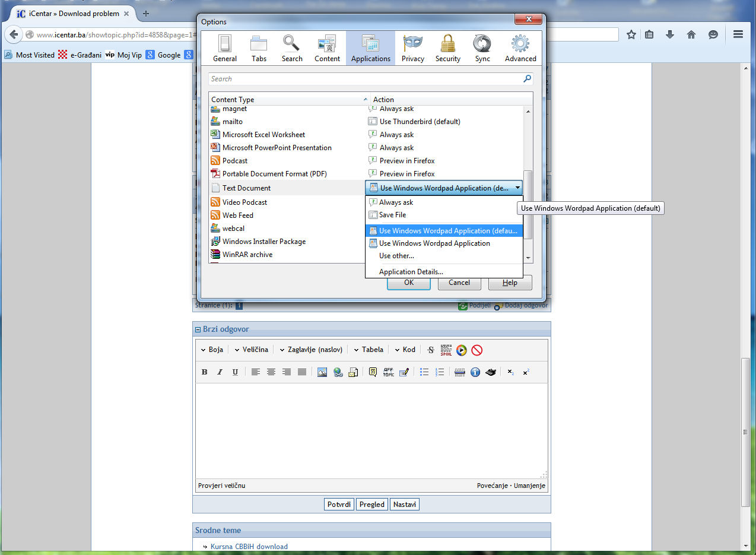Click the Bold formatting icon in editor
756x555 pixels.
205,372
